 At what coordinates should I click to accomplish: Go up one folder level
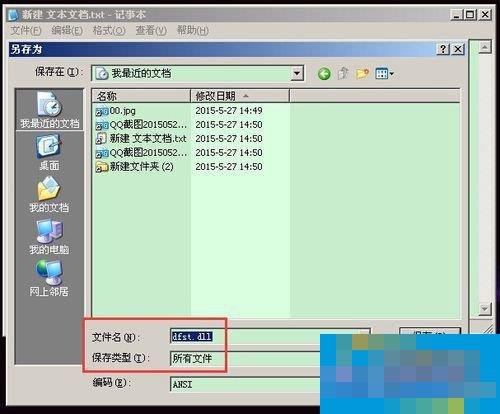pyautogui.click(x=343, y=74)
